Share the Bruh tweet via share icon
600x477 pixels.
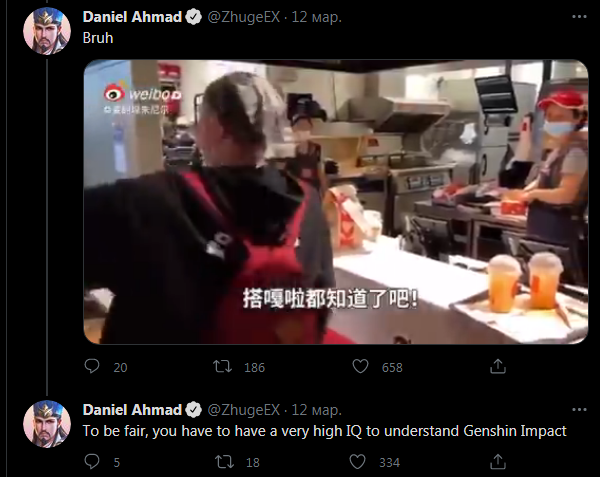(498, 366)
